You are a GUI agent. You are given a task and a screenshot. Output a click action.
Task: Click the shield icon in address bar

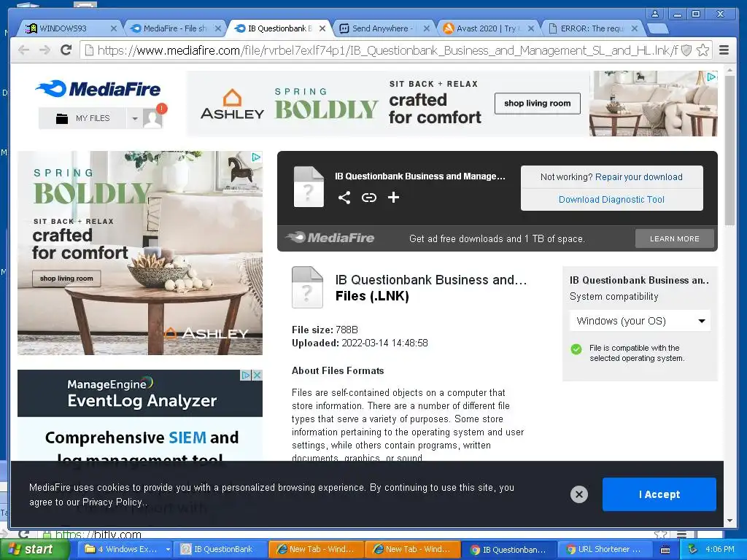686,50
